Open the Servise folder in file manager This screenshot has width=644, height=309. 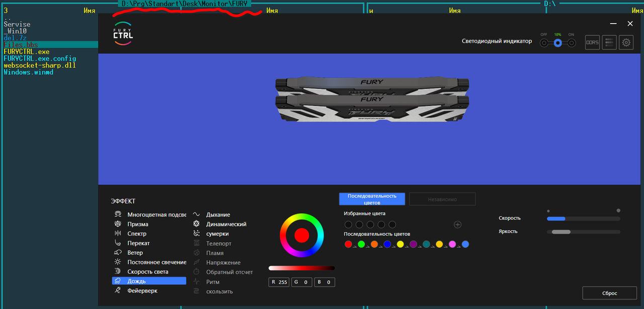tap(17, 24)
